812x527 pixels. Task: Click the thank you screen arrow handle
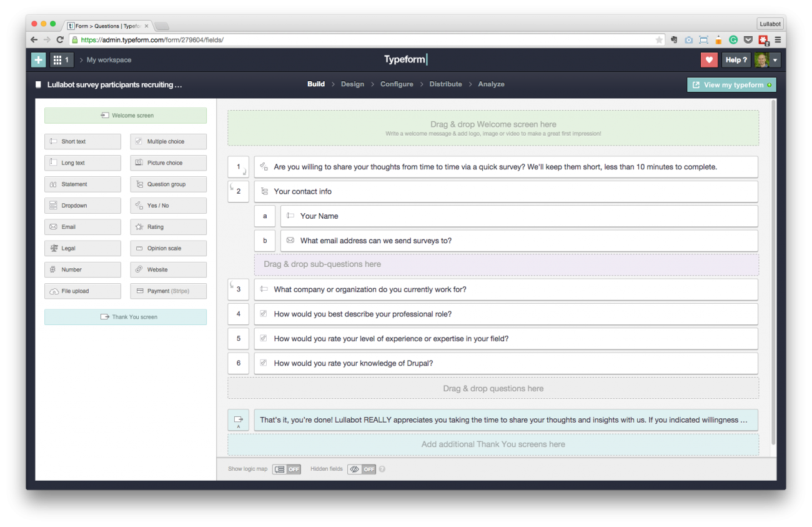[x=238, y=420]
